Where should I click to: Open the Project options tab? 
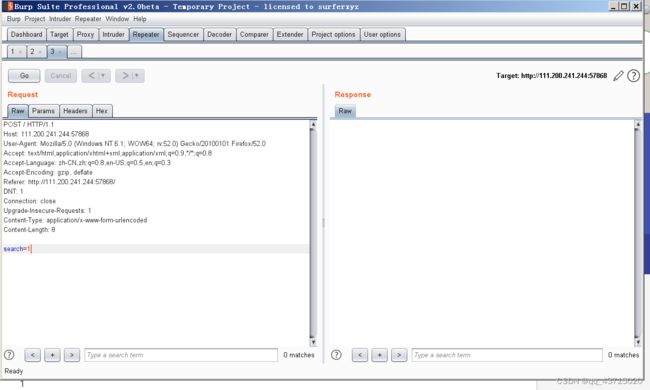point(333,34)
